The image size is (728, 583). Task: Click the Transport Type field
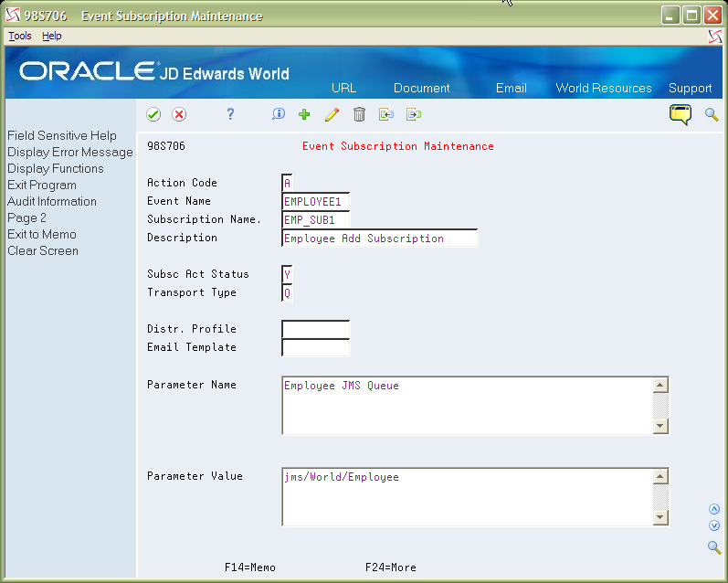coord(287,293)
